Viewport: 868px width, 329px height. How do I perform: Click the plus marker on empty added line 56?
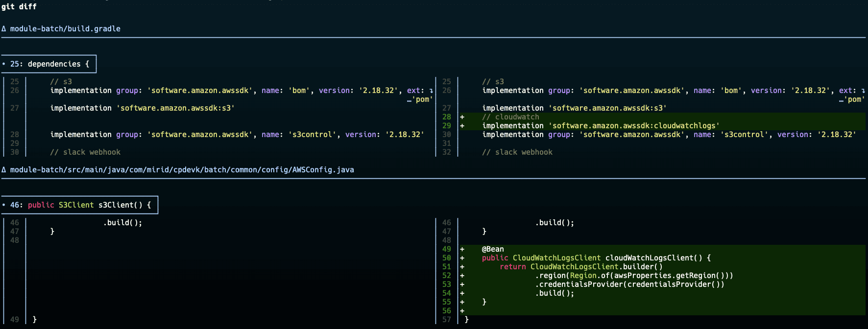click(462, 311)
